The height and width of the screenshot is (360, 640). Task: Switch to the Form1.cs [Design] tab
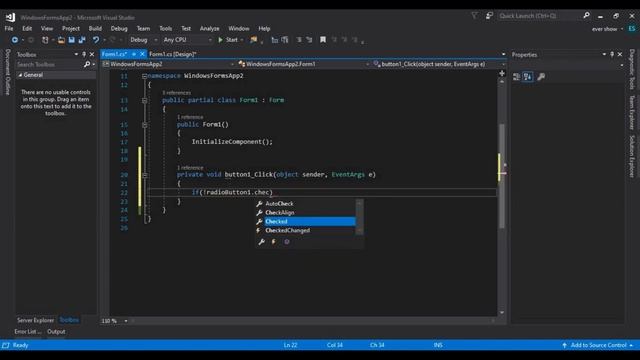[x=173, y=54]
